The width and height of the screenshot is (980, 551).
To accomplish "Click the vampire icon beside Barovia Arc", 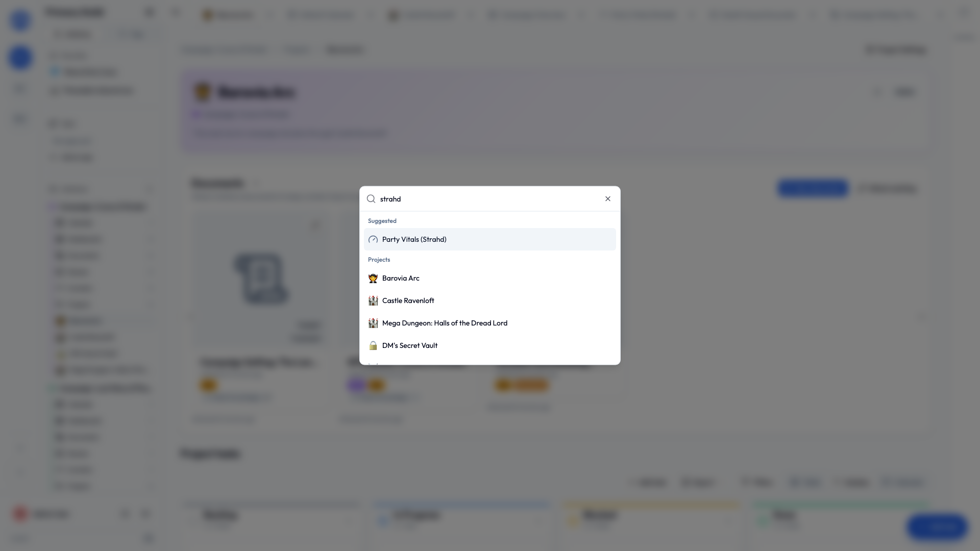I will tap(373, 278).
